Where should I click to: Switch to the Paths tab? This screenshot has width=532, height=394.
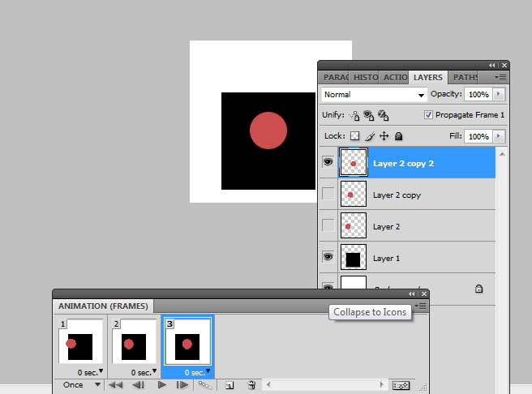465,78
